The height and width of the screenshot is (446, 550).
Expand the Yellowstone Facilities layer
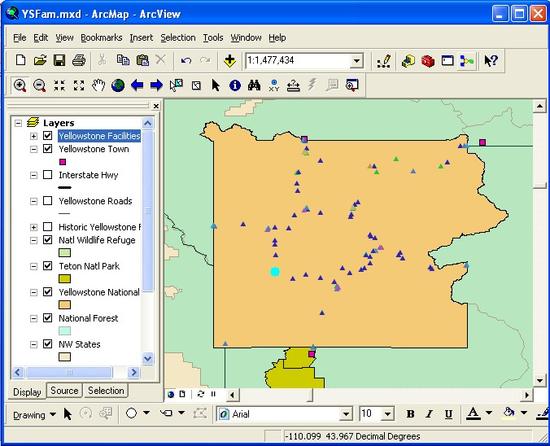pyautogui.click(x=34, y=136)
